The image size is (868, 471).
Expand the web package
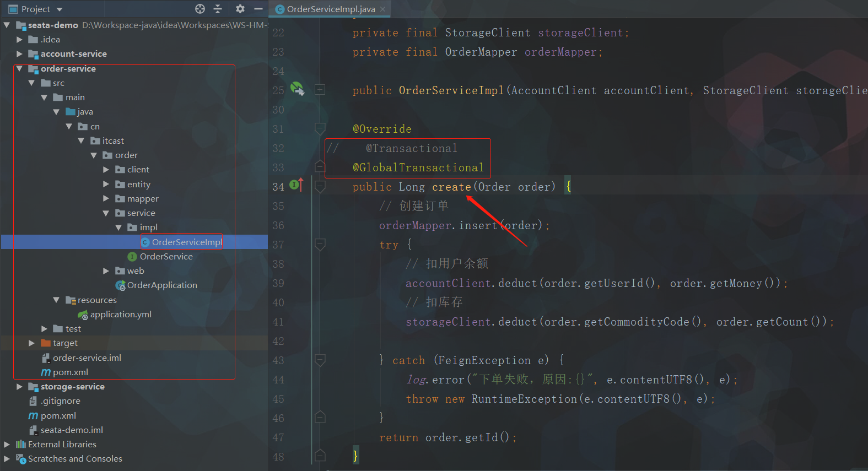[x=106, y=271]
